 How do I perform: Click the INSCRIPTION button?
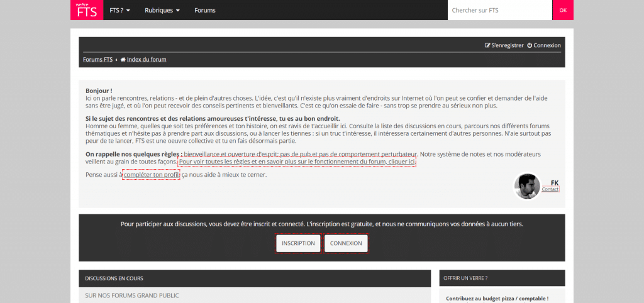[x=298, y=243]
